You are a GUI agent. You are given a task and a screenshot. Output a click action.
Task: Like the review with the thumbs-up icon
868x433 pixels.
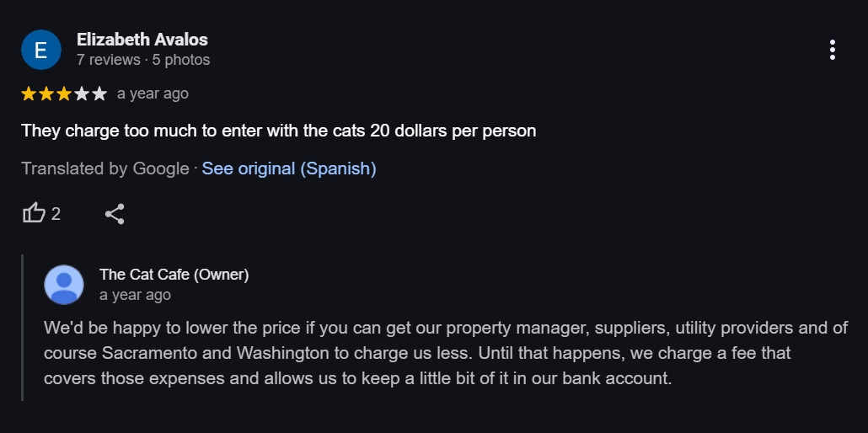(x=34, y=213)
